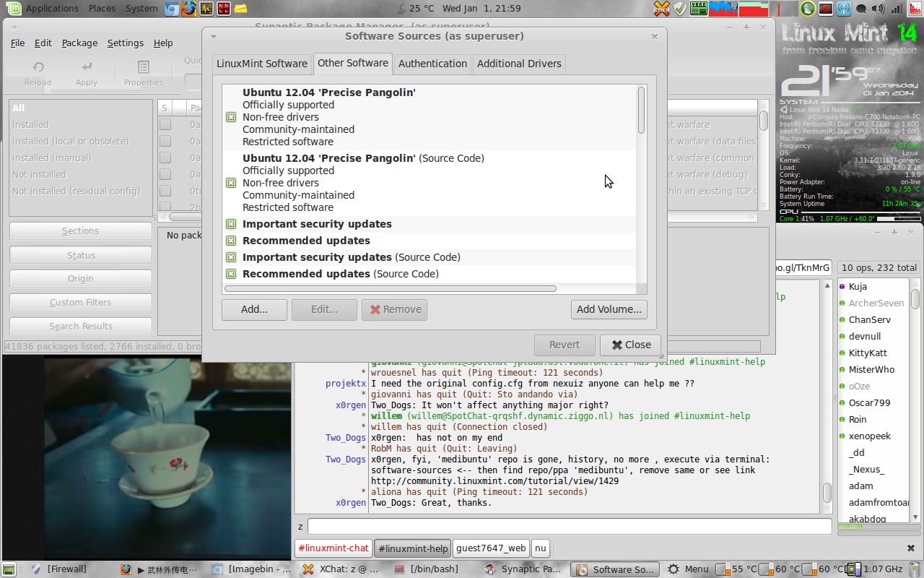Click the CPU frequency 1.07 GHz applet
The height and width of the screenshot is (578, 924).
pyautogui.click(x=874, y=569)
